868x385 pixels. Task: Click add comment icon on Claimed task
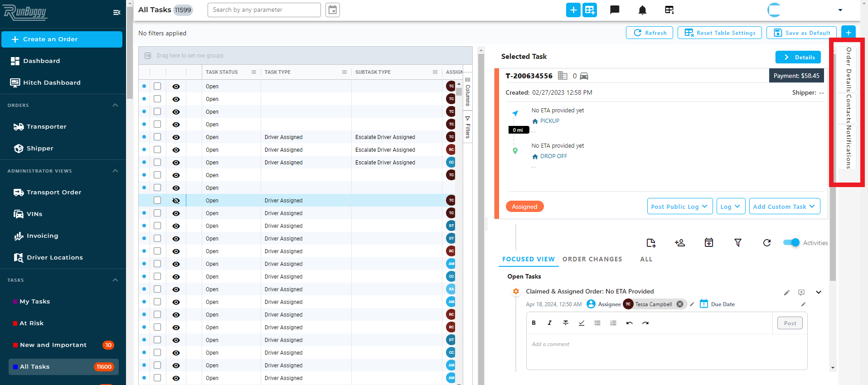click(x=801, y=293)
